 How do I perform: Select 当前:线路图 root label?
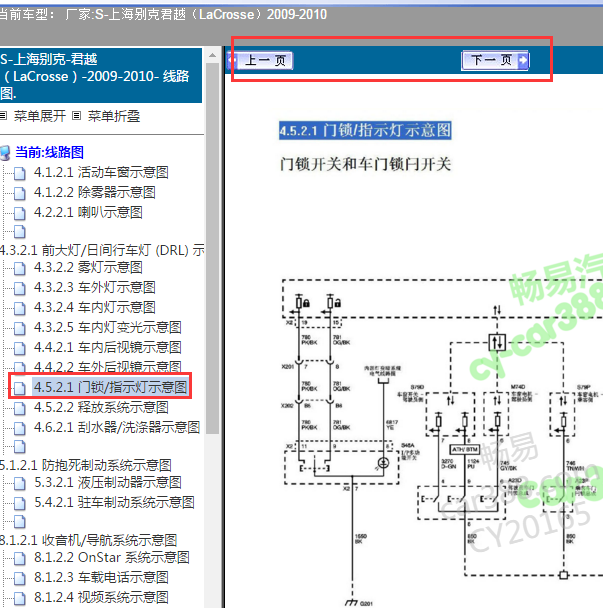[49, 152]
